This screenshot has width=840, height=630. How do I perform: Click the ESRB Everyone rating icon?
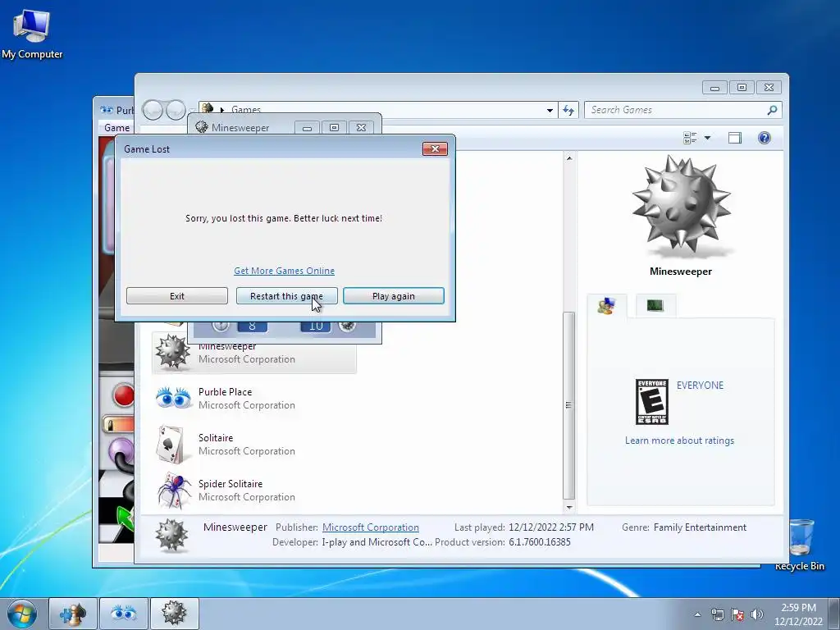point(651,402)
